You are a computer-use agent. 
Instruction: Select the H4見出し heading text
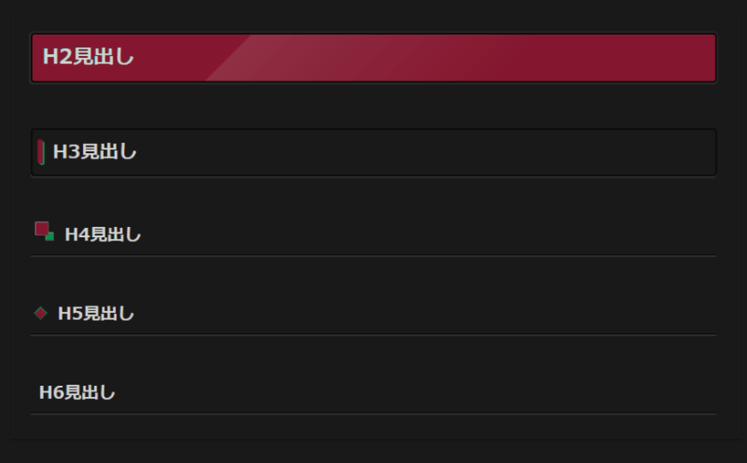pyautogui.click(x=103, y=234)
